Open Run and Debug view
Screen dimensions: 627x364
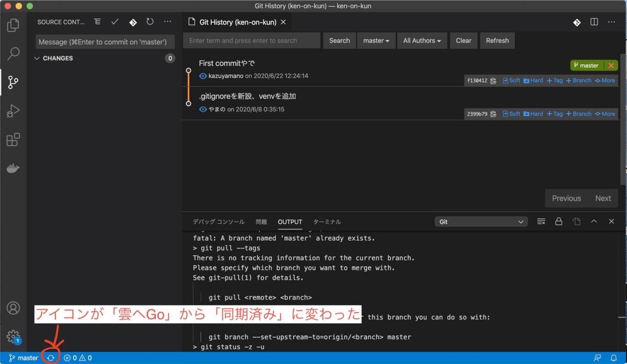13,111
